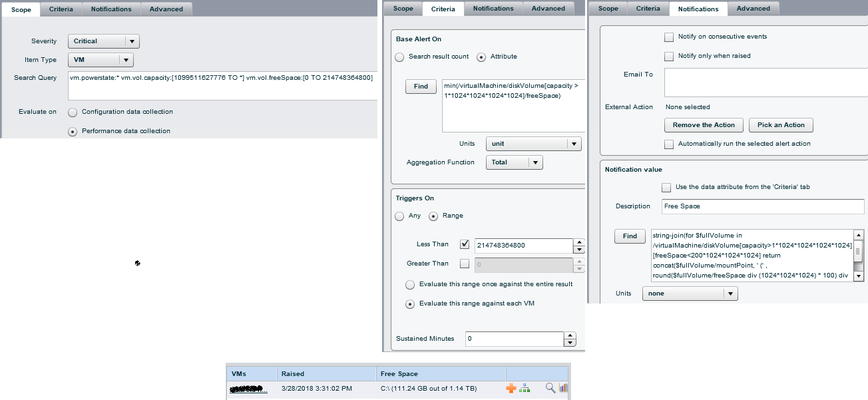Open the Item Type dropdown
Image resolution: width=868 pixels, height=400 pixels.
101,60
